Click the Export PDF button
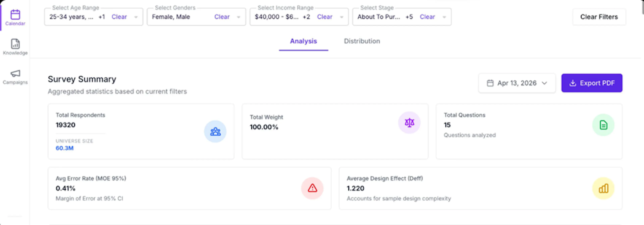Image resolution: width=644 pixels, height=225 pixels. 592,83
